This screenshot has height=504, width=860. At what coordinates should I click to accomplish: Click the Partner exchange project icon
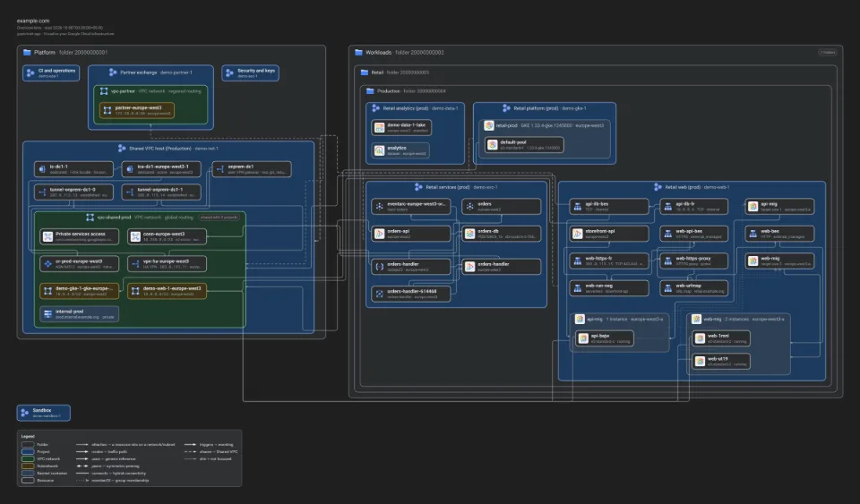pos(113,73)
